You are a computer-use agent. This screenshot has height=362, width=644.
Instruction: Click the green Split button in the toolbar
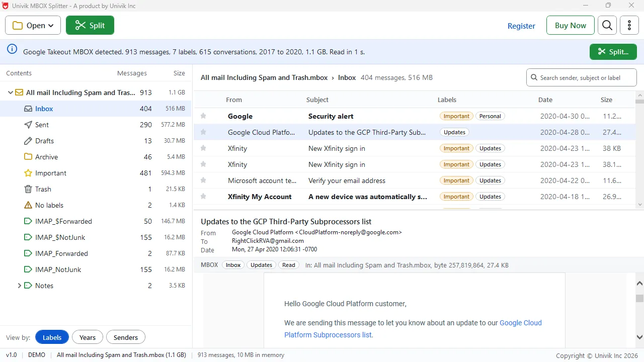[x=90, y=25]
